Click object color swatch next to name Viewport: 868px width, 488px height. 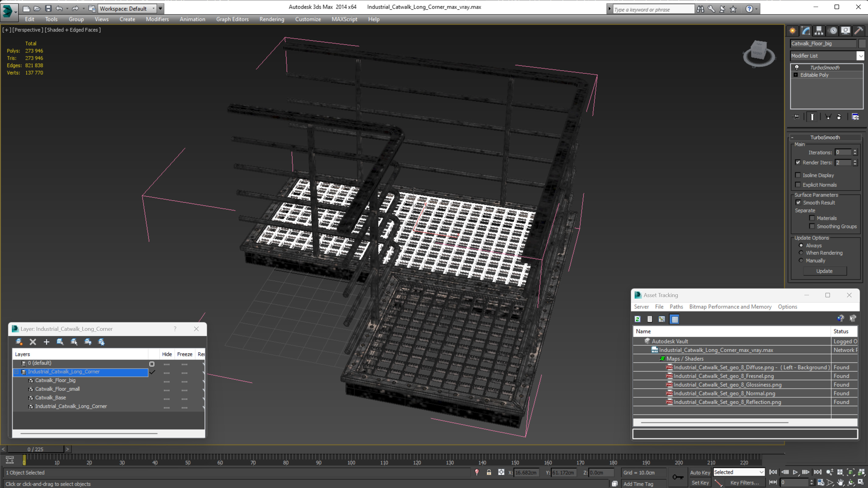862,43
